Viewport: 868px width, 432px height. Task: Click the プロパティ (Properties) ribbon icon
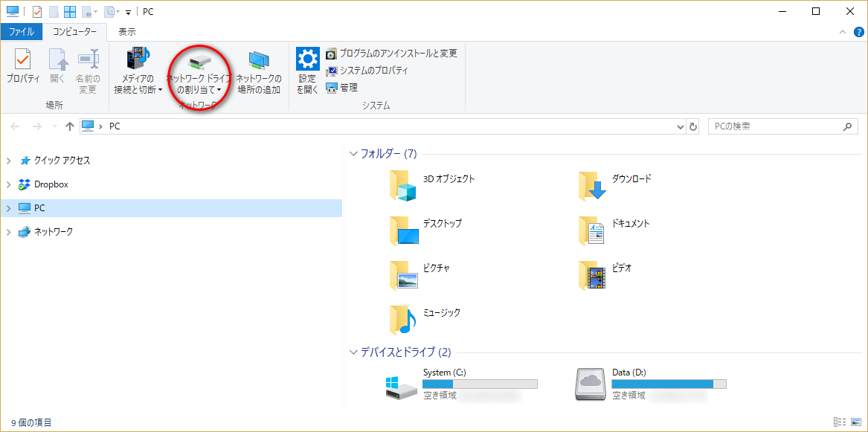pos(23,59)
